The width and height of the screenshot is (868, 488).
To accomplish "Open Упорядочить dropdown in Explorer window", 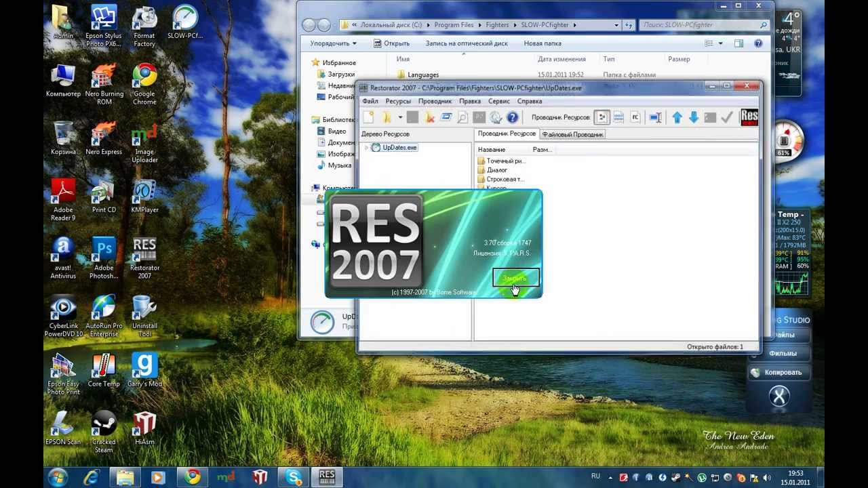I will [x=333, y=43].
